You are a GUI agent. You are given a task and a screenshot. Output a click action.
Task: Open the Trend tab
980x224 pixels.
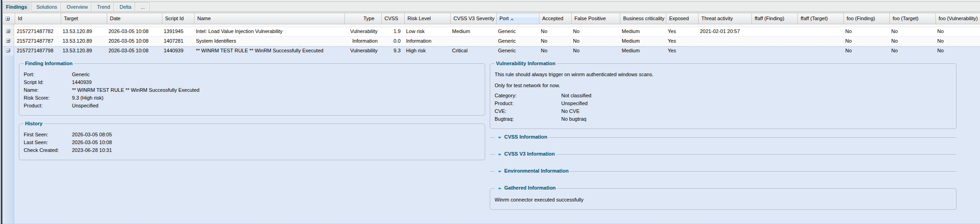(x=103, y=7)
